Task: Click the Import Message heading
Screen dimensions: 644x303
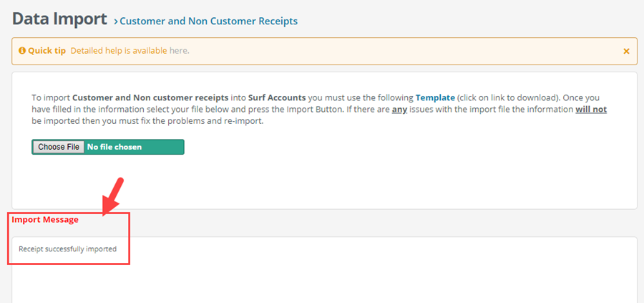Action: coord(45,219)
